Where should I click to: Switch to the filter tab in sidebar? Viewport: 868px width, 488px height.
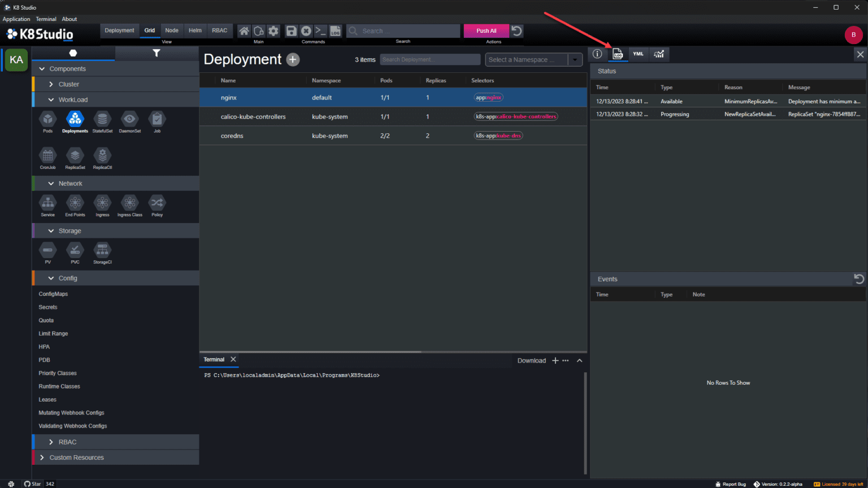coord(157,53)
